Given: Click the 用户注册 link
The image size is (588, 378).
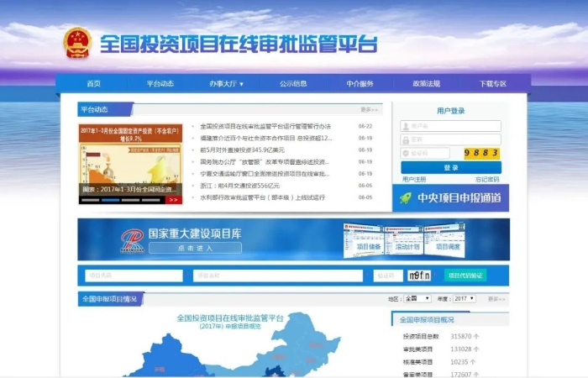Looking at the screenshot, I should 414,179.
